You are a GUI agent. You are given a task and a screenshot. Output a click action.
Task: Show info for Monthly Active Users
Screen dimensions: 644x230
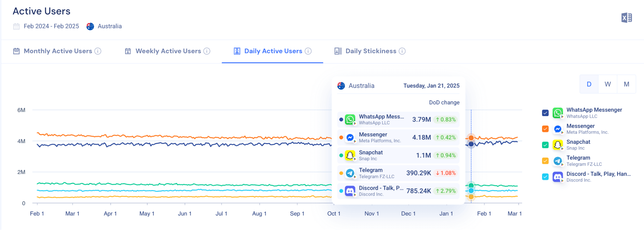(98, 51)
